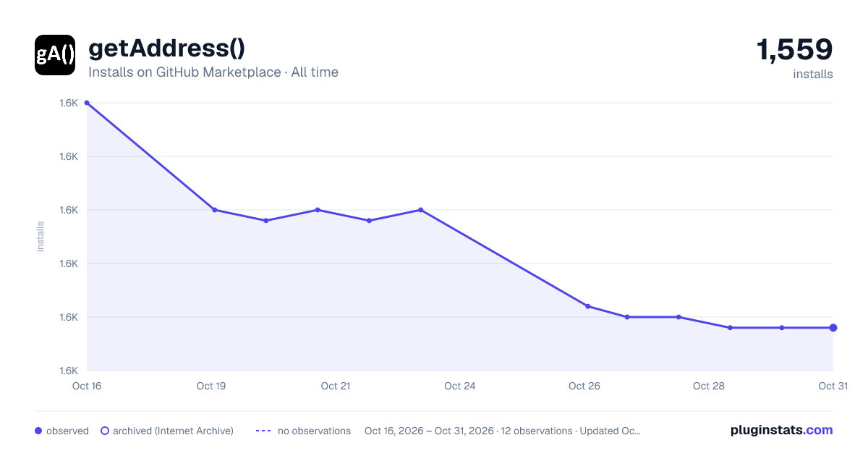
Task: Click the 'observed' legend label
Action: pos(67,431)
